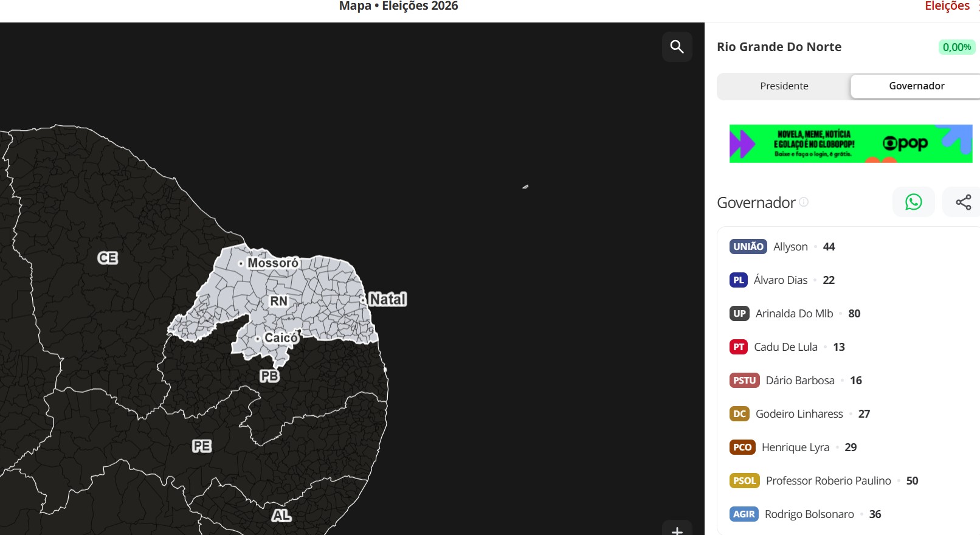Click the PCO party badge

(742, 447)
